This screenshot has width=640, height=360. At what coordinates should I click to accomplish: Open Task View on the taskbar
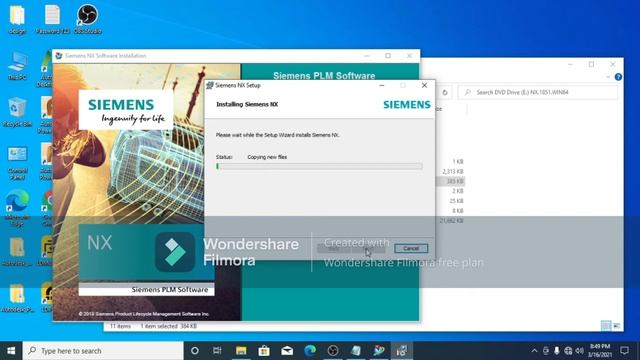(217, 351)
